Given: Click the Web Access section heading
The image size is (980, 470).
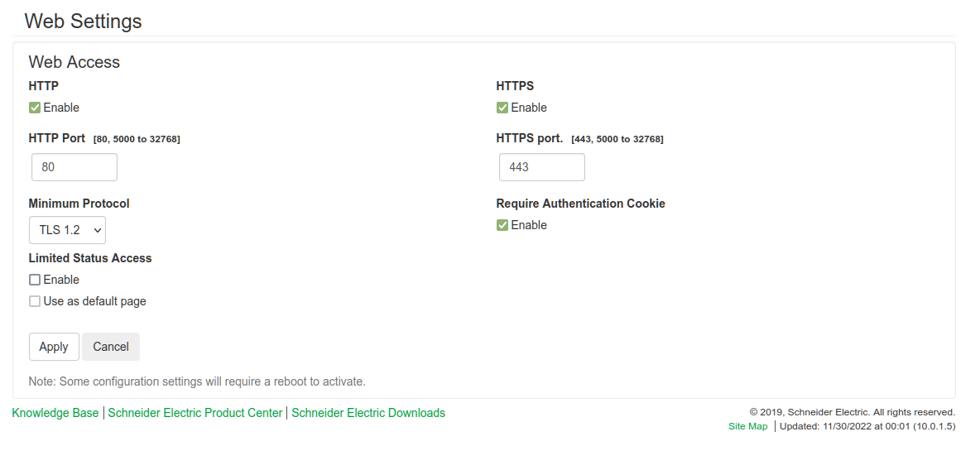Looking at the screenshot, I should tap(74, 62).
